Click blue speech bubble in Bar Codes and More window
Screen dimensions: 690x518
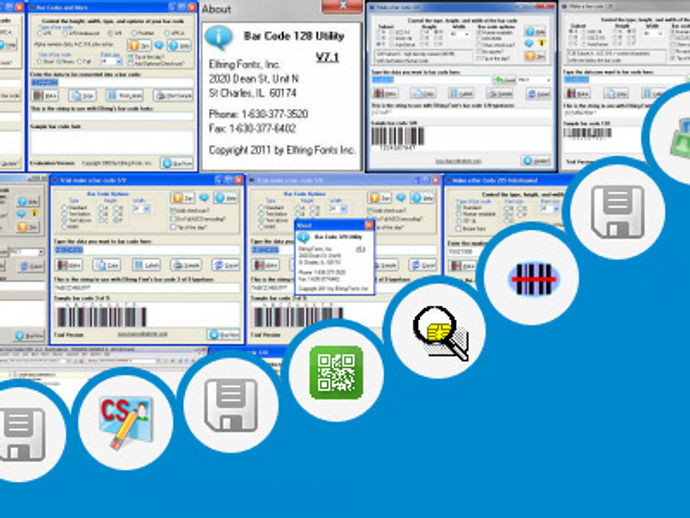[159, 45]
